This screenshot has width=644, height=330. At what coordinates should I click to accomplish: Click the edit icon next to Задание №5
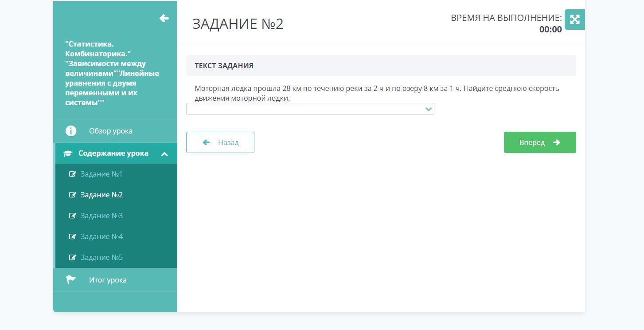[x=72, y=257]
